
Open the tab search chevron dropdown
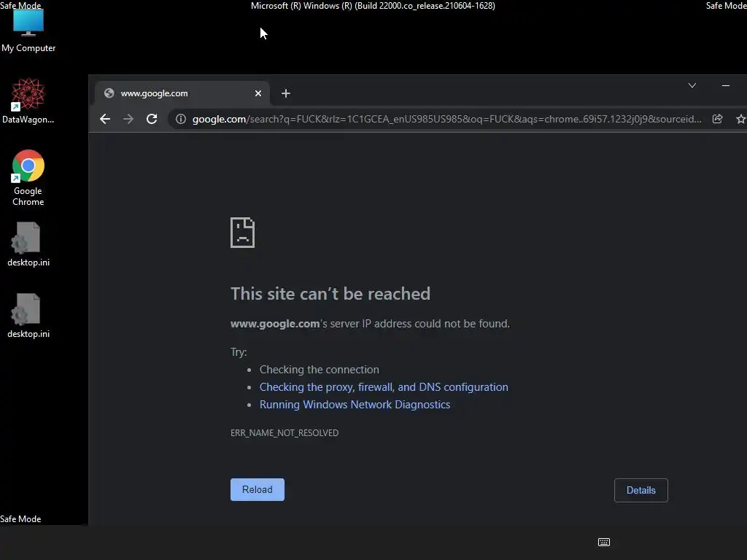pos(692,85)
